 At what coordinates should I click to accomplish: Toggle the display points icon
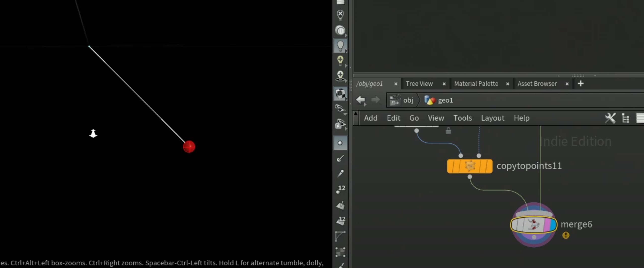pos(340,143)
